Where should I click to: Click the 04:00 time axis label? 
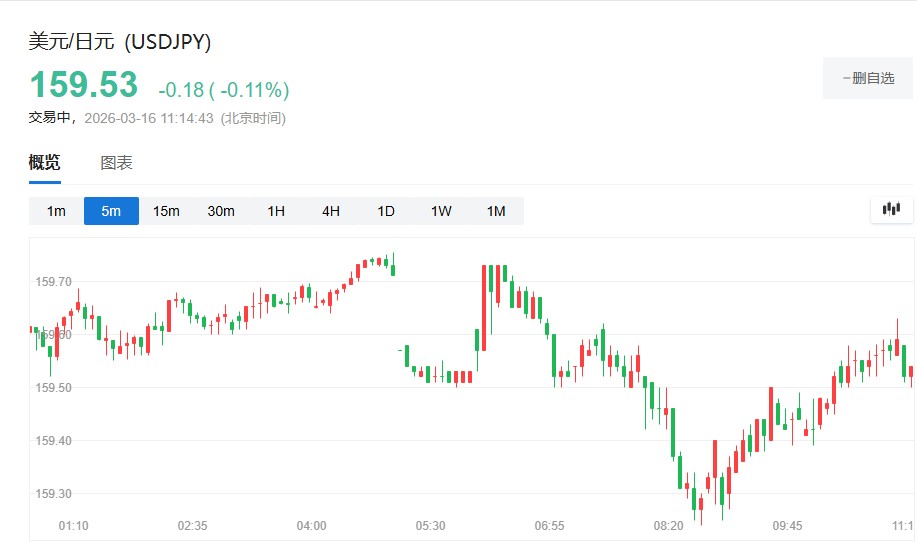[312, 525]
